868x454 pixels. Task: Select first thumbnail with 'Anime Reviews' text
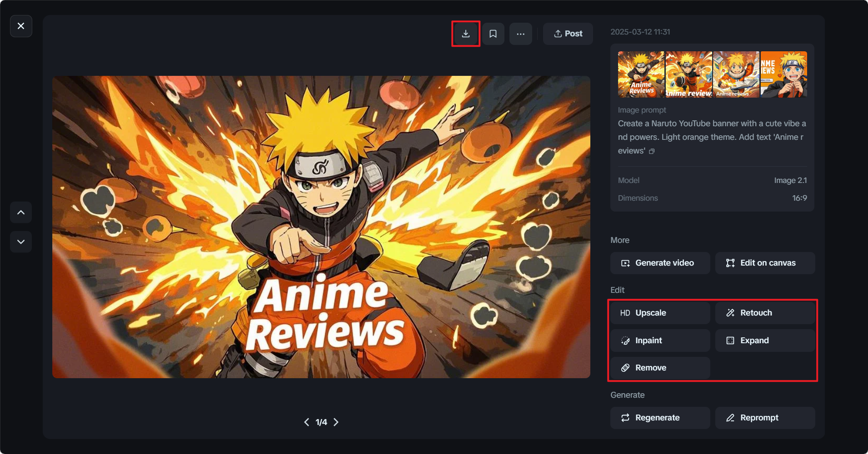641,74
